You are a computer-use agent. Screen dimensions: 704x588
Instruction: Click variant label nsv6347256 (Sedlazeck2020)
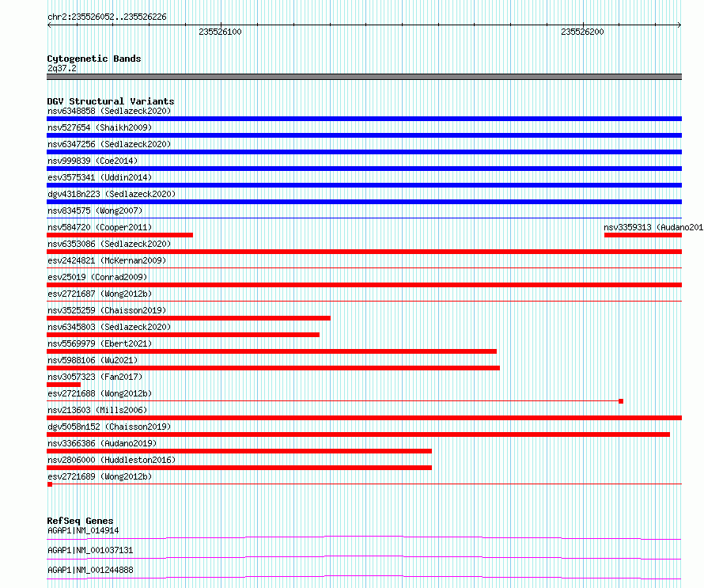point(109,144)
